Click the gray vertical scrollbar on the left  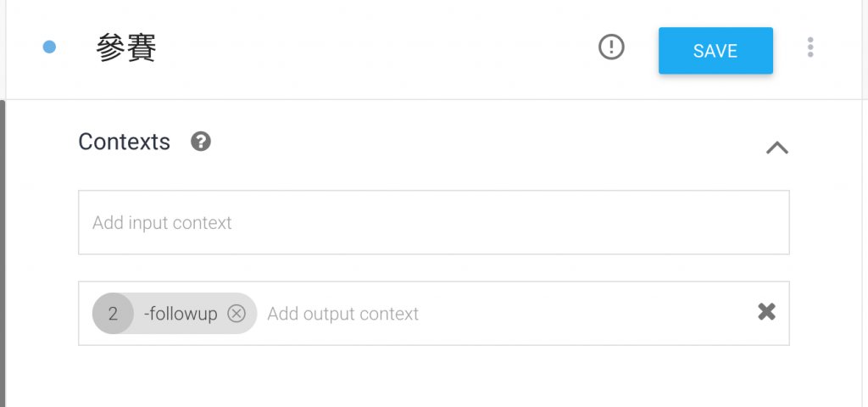pyautogui.click(x=3, y=254)
